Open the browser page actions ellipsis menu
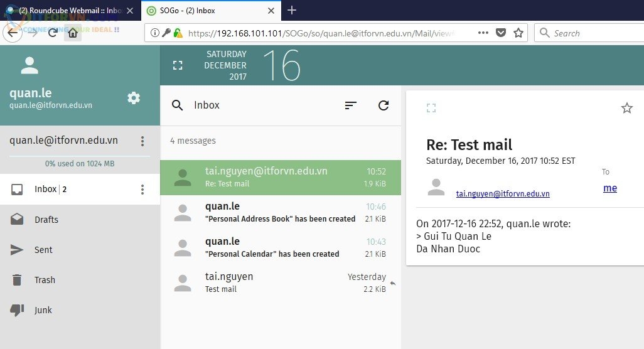644x349 pixels. point(483,33)
